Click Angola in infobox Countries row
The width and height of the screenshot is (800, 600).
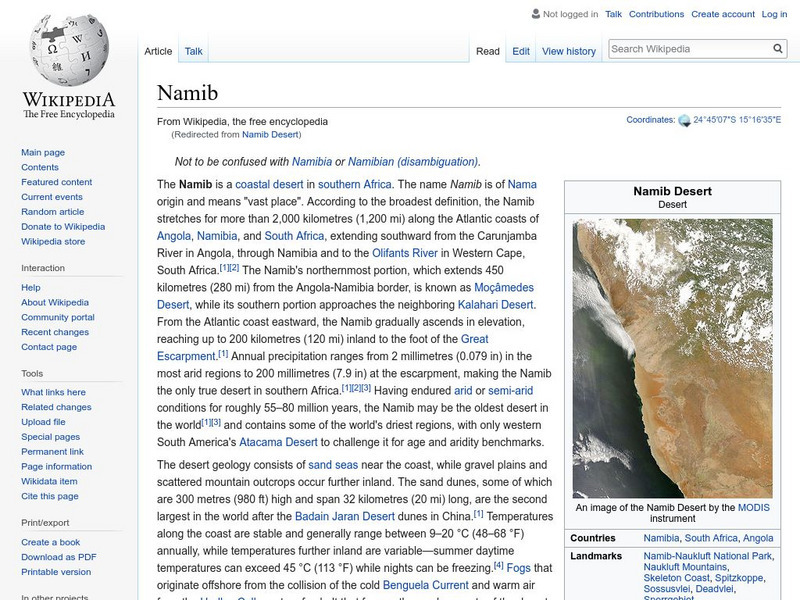(x=758, y=538)
